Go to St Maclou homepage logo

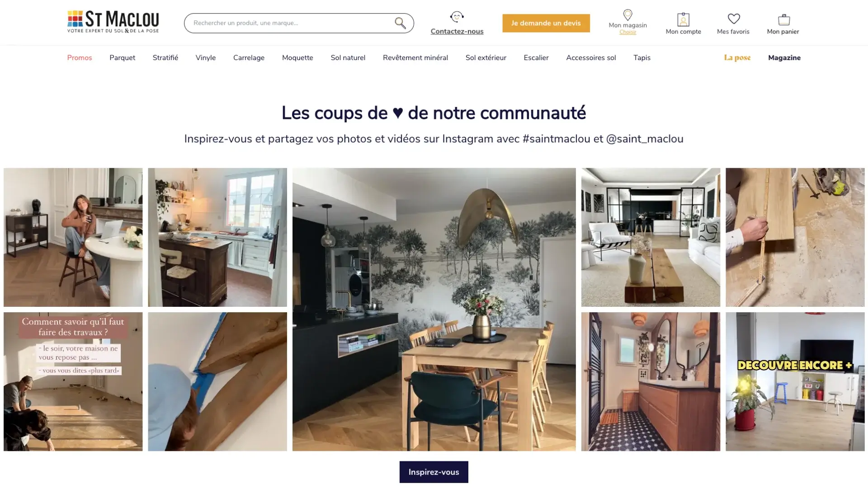[x=113, y=22]
